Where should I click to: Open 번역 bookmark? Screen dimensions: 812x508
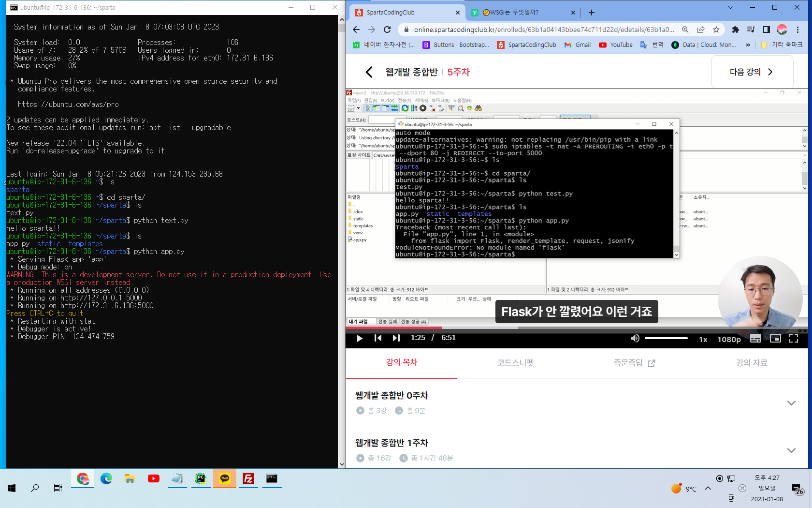(652, 45)
